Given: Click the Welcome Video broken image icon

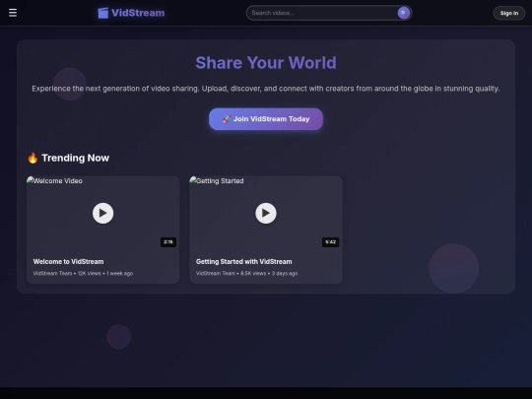Looking at the screenshot, I should coord(31,180).
